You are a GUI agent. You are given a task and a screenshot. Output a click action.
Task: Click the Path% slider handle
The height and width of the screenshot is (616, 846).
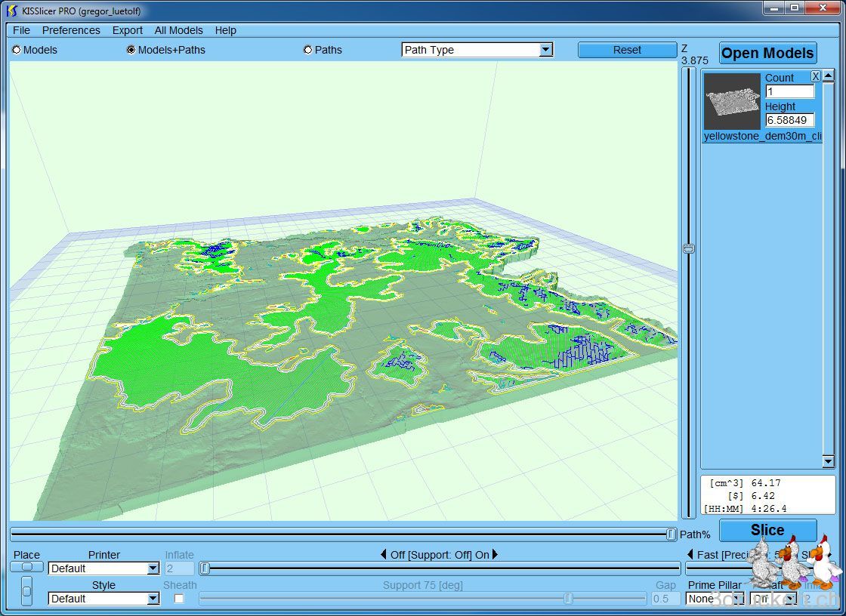point(671,534)
